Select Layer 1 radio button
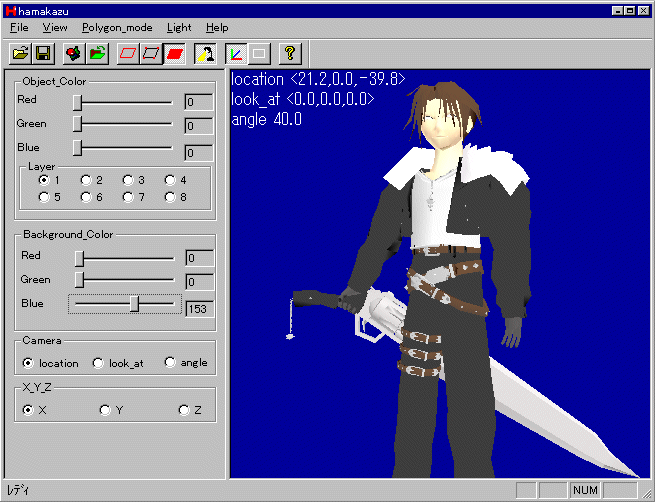 pos(43,180)
